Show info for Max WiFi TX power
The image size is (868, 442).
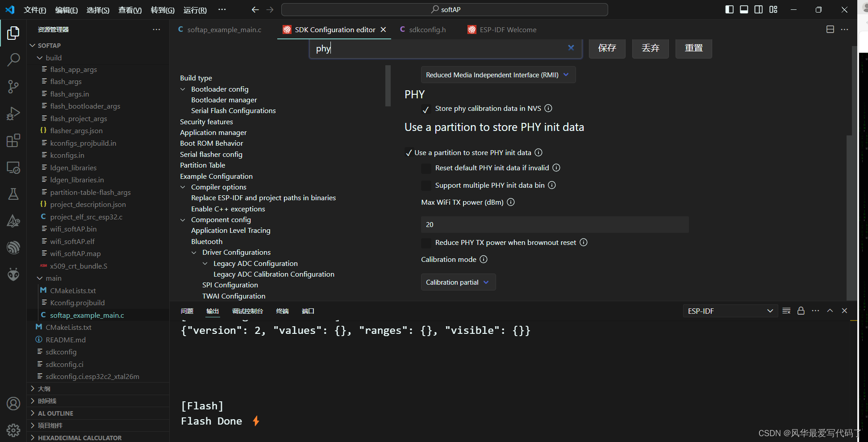pyautogui.click(x=511, y=202)
